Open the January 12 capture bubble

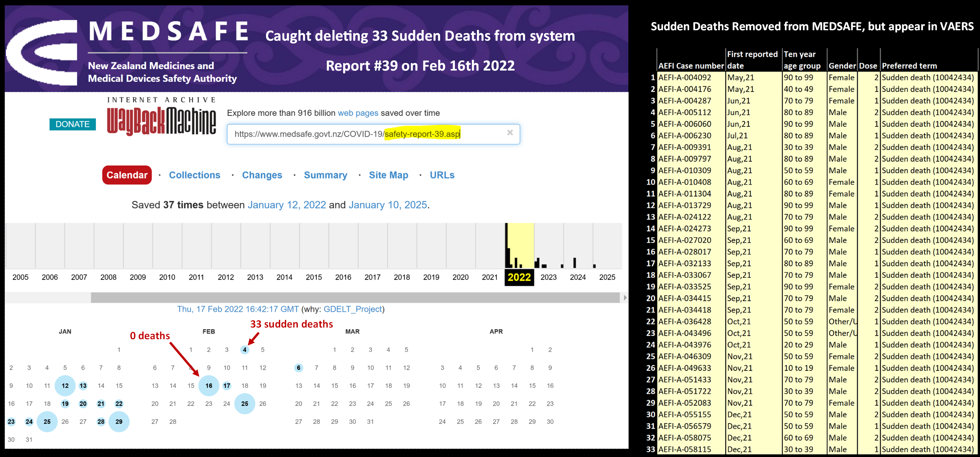[x=65, y=386]
